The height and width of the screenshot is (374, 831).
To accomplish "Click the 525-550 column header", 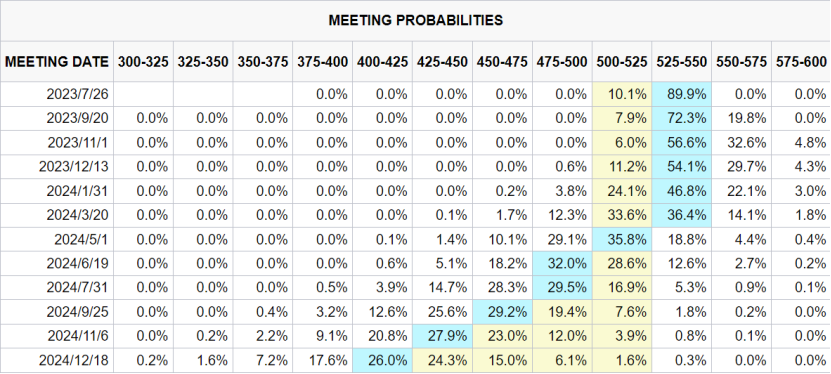I will pos(682,62).
